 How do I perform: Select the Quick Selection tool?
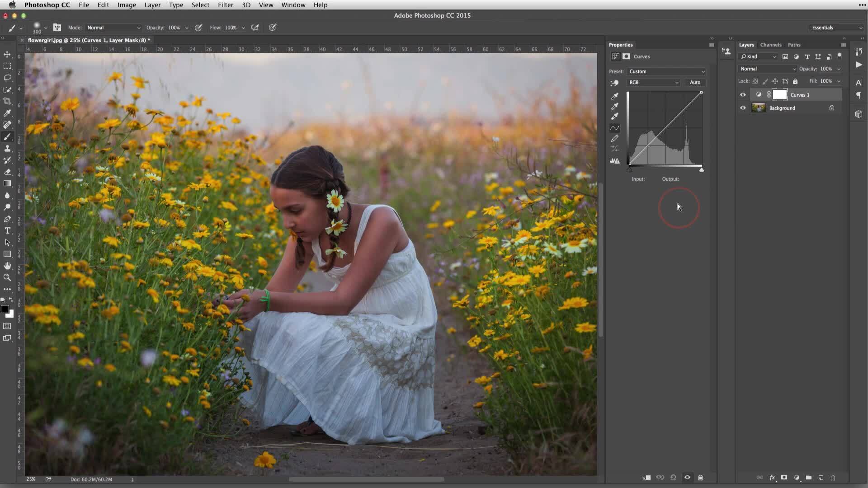[7, 89]
